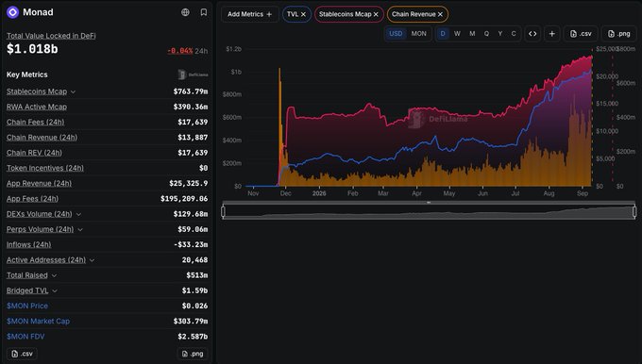
Task: Open App Revenue (24h) link
Action: click(x=39, y=183)
